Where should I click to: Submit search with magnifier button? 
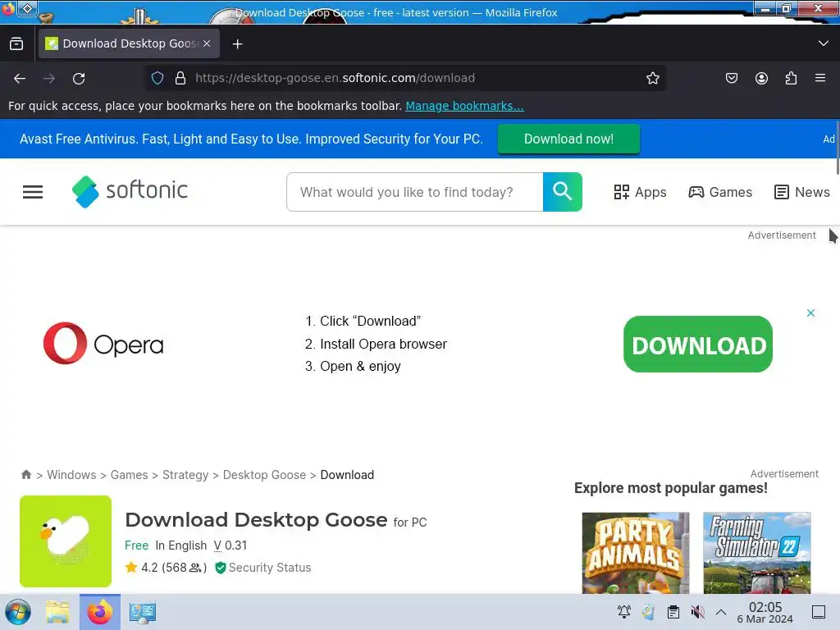coord(563,192)
